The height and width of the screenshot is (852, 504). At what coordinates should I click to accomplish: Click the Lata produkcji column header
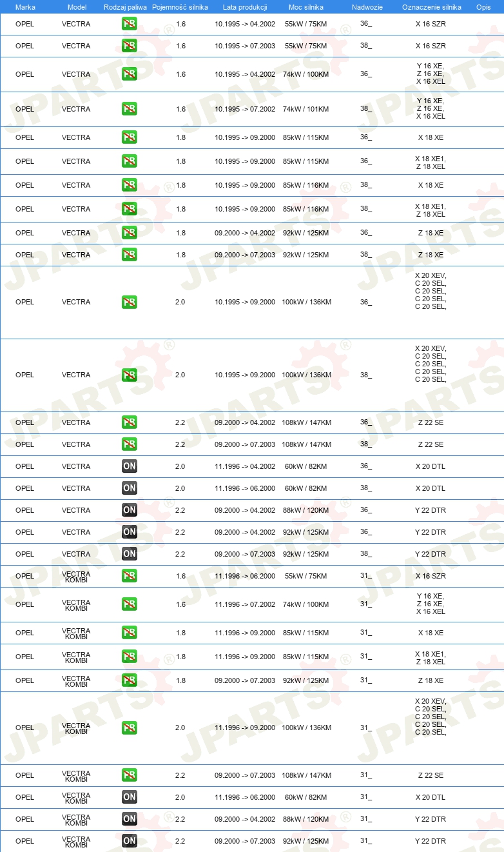(x=245, y=6)
